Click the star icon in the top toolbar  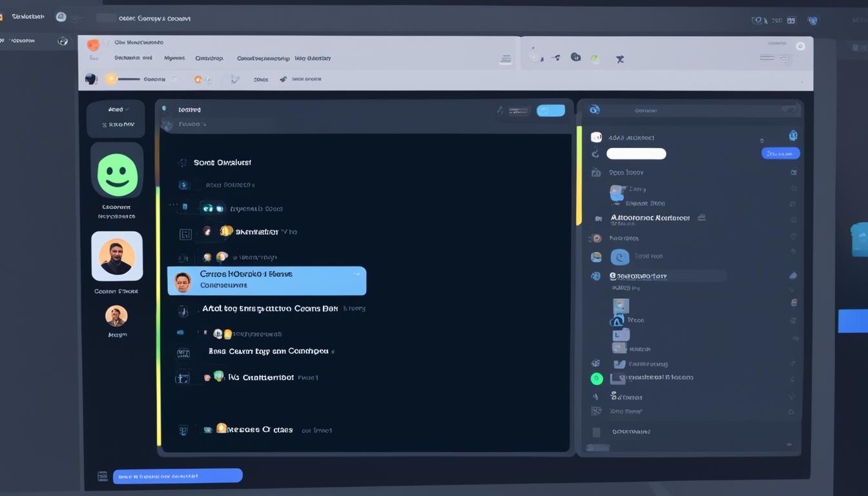[620, 59]
